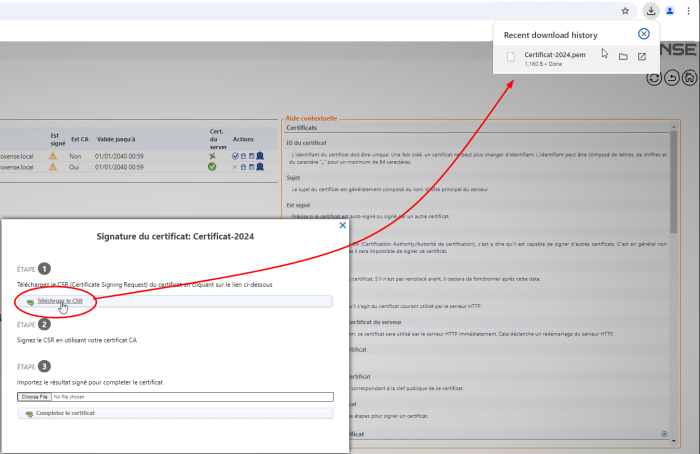
Task: Open Chrome's three-dot menu
Action: click(x=689, y=11)
